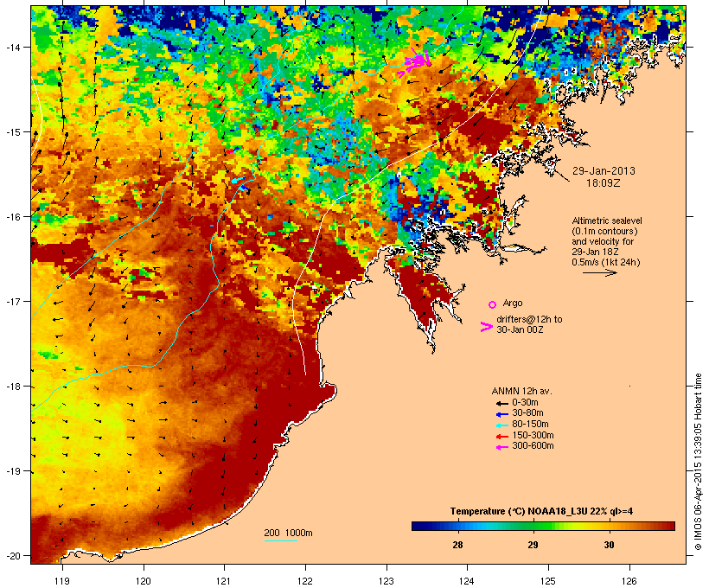Click the color bar tick label 30

click(x=609, y=545)
